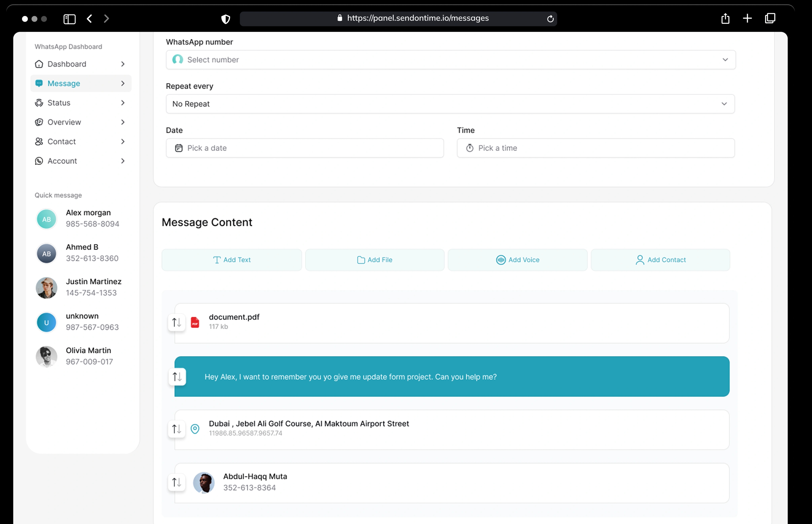Click the Add File button

coord(374,260)
